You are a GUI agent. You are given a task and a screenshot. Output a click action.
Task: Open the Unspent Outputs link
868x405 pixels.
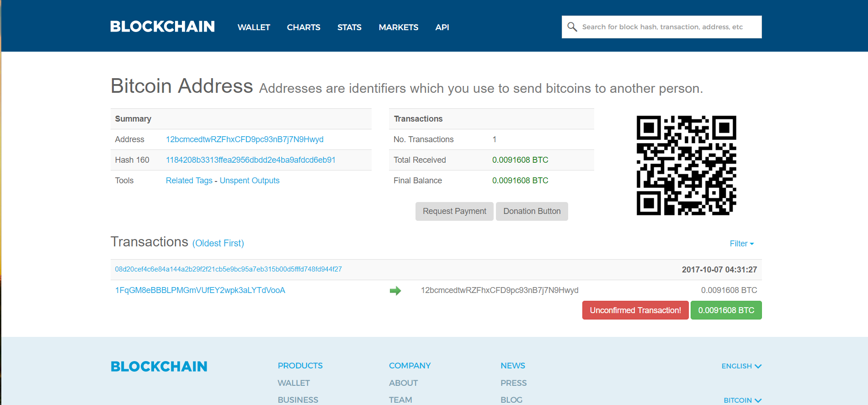[250, 181]
